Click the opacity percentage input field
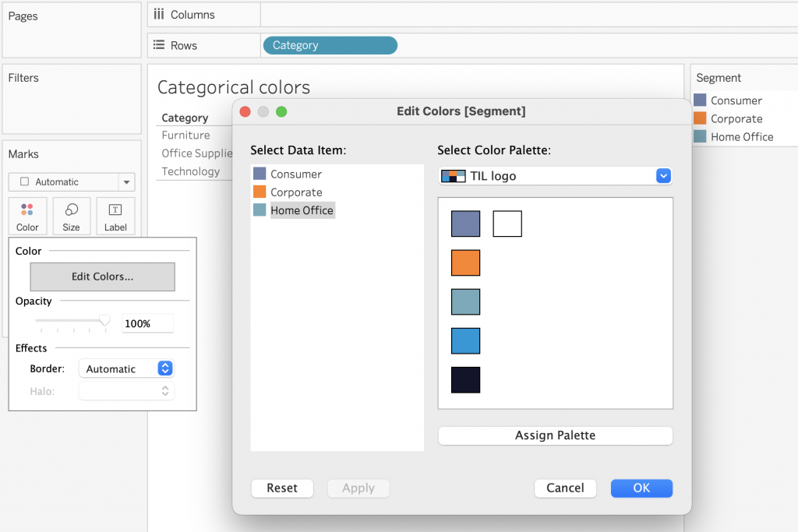Image resolution: width=798 pixels, height=532 pixels. 147,323
